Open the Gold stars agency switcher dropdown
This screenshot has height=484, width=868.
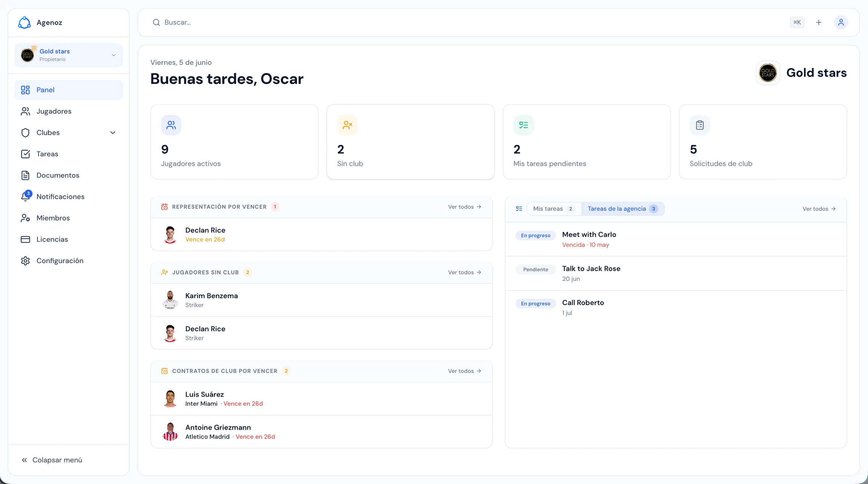[x=68, y=55]
